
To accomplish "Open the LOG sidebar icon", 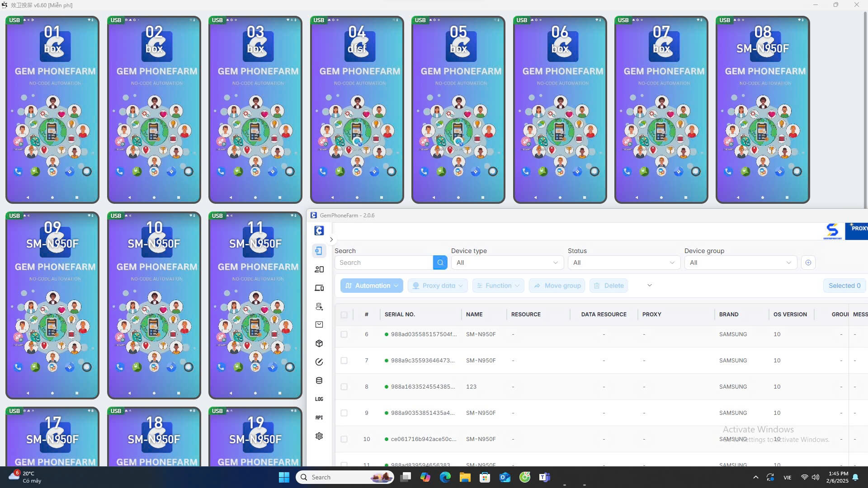I will coord(319,399).
